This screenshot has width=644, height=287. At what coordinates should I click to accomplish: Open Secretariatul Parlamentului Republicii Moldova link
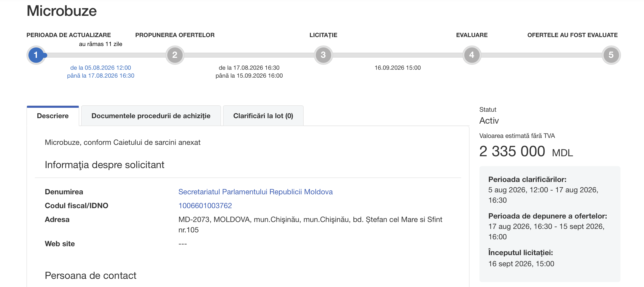[255, 192]
